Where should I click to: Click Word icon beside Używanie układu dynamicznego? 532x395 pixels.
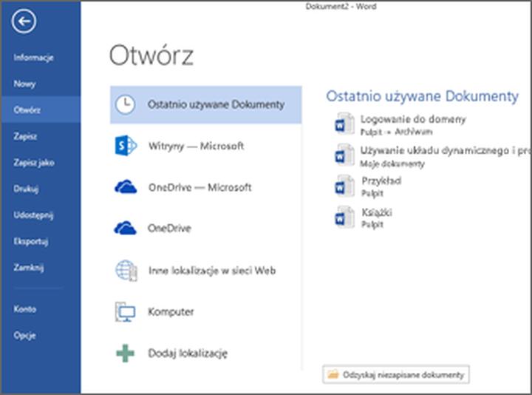[x=344, y=157]
